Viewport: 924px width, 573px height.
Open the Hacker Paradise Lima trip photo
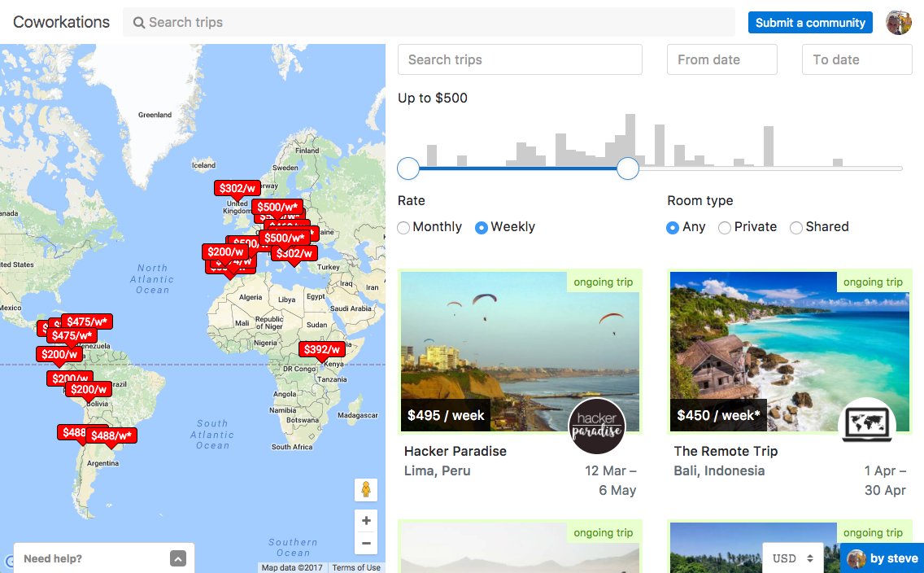pyautogui.click(x=520, y=352)
